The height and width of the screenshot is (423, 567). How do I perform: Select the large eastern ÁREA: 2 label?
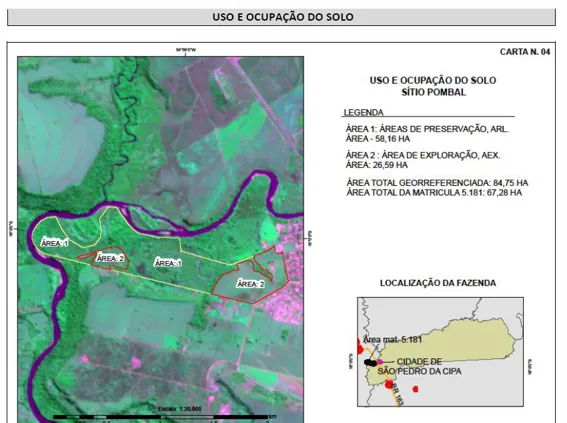pos(251,284)
